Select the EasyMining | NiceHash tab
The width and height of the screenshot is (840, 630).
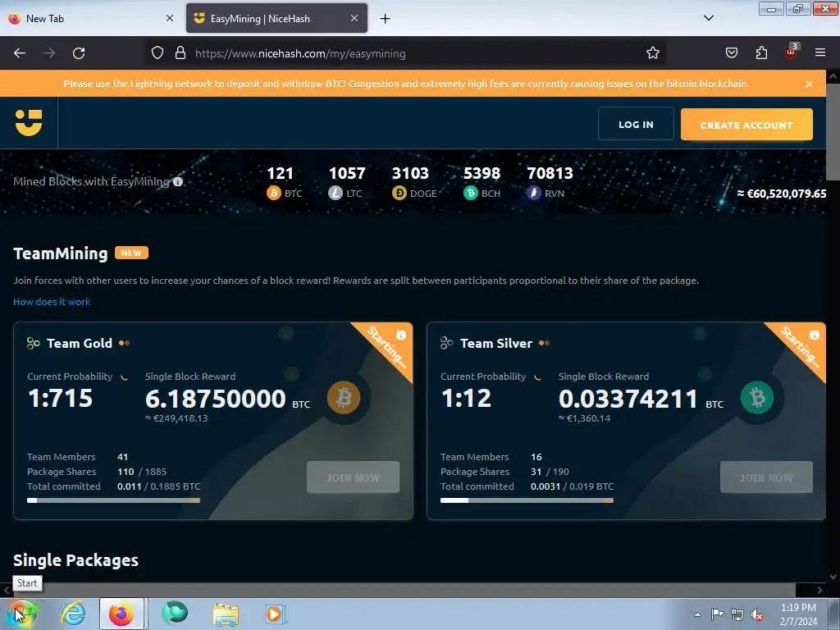tap(276, 18)
